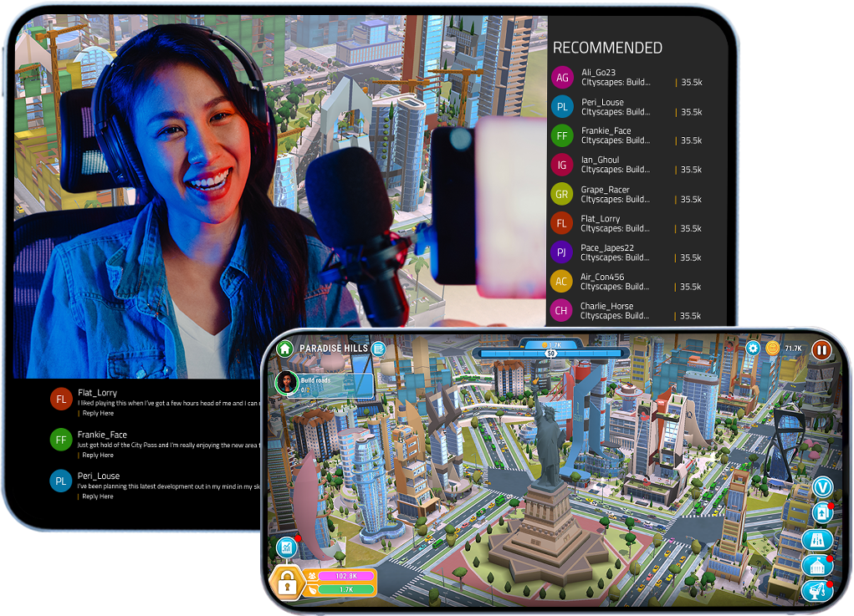Tap the locked golden padlock badge
This screenshot has height=616, width=854.
pyautogui.click(x=289, y=582)
